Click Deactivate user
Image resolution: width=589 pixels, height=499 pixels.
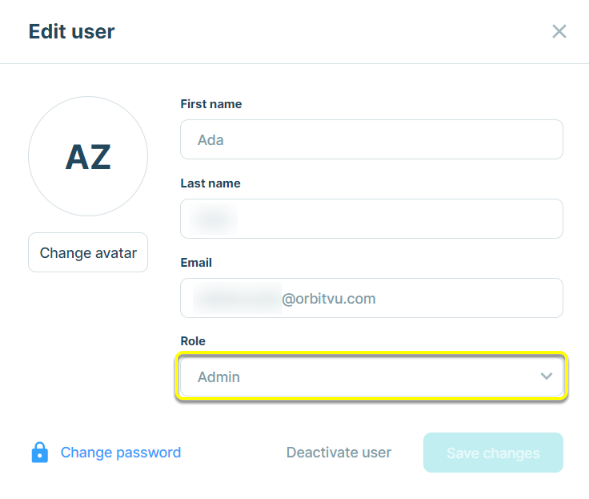point(338,452)
